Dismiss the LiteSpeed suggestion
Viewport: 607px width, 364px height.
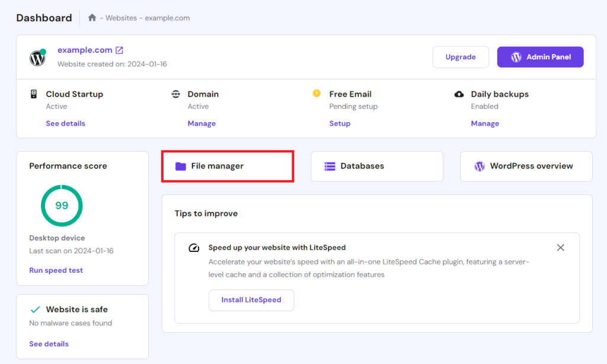pyautogui.click(x=560, y=247)
